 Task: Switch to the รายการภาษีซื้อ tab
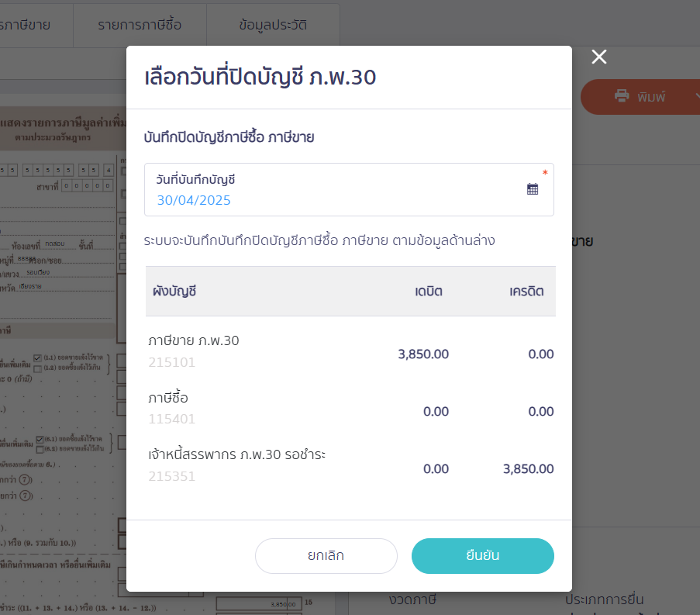pos(140,25)
